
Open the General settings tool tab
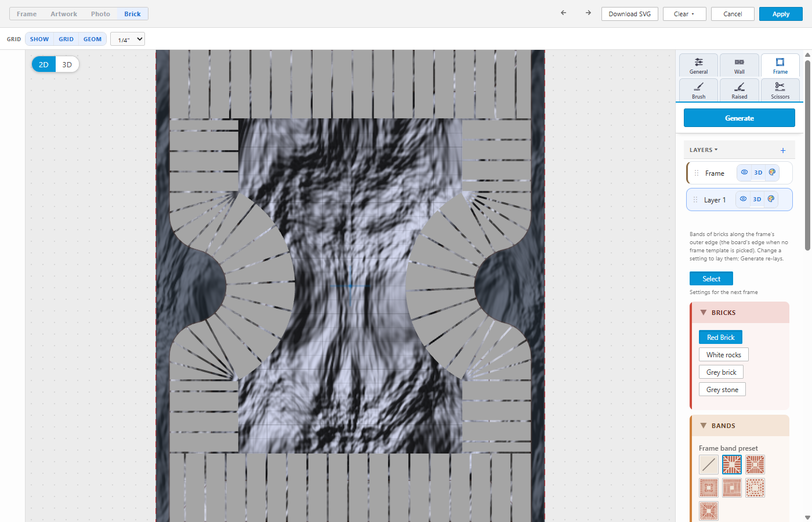pyautogui.click(x=699, y=66)
